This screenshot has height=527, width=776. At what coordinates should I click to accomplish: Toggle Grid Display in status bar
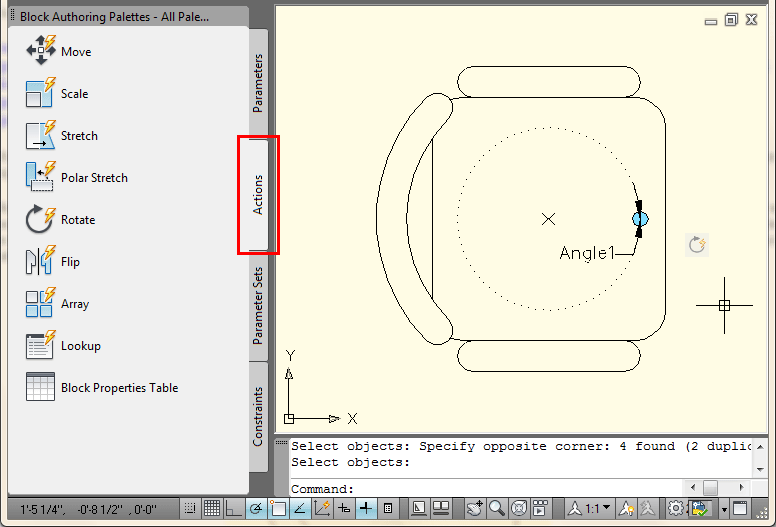[212, 508]
